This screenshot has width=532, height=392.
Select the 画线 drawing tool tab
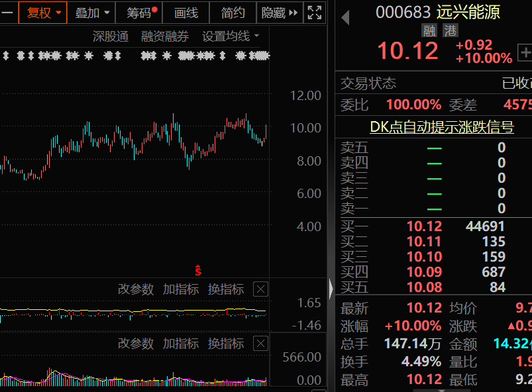(186, 13)
